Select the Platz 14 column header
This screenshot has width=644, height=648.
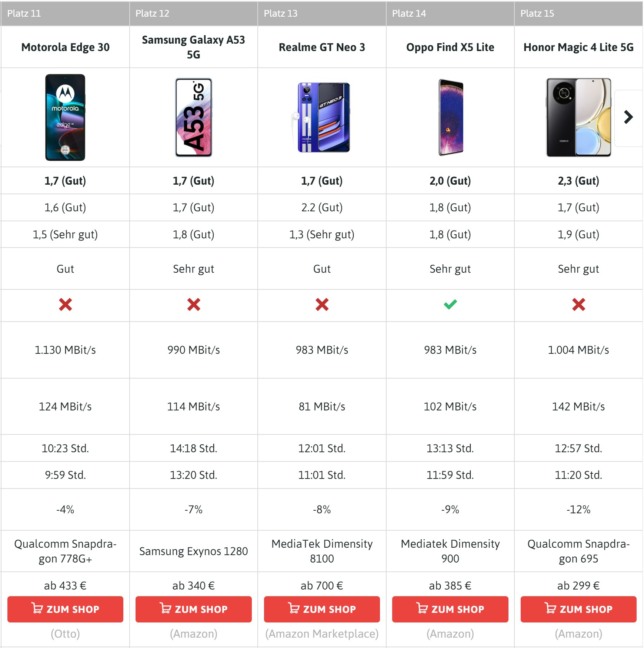click(409, 13)
